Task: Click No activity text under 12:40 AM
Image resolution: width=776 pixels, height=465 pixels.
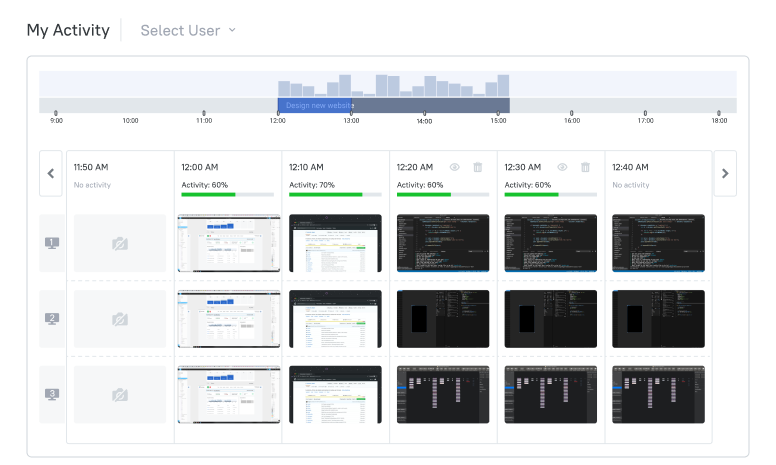Action: [x=631, y=185]
